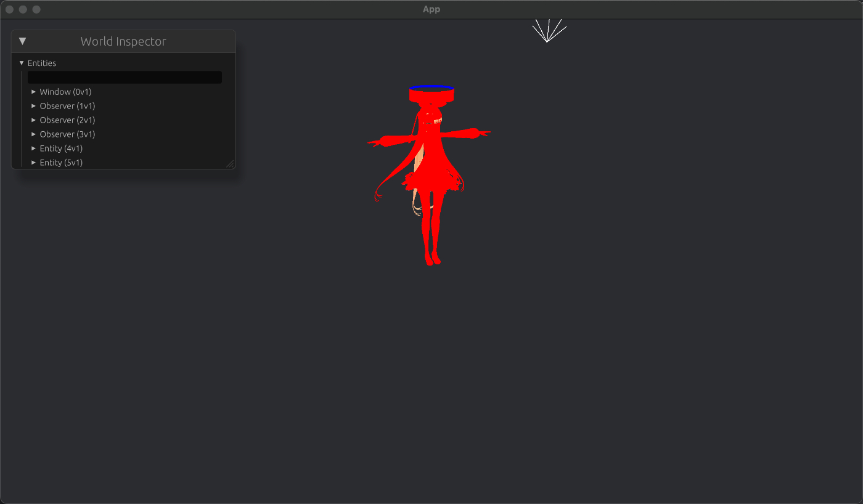Click the Entities header label
Screen dimensions: 863x504
tap(42, 63)
